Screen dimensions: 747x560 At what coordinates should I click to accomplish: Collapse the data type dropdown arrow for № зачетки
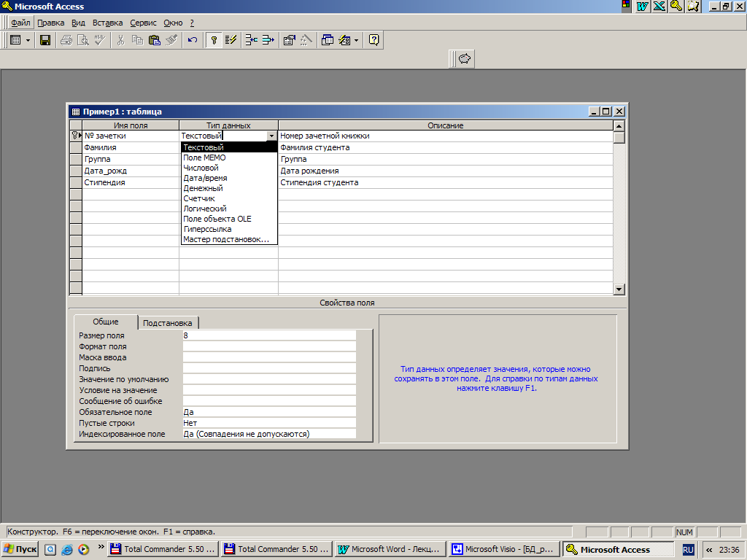[271, 136]
